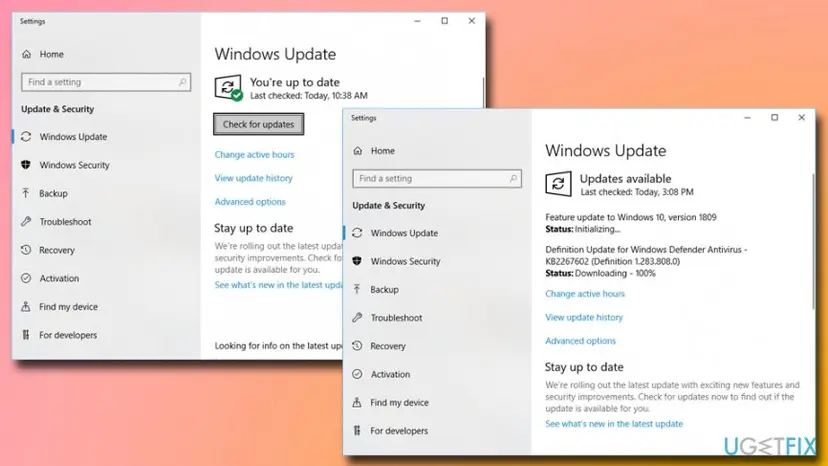This screenshot has height=466, width=828.
Task: Select Troubleshoot label in back window sidebar
Action: pyautogui.click(x=65, y=222)
